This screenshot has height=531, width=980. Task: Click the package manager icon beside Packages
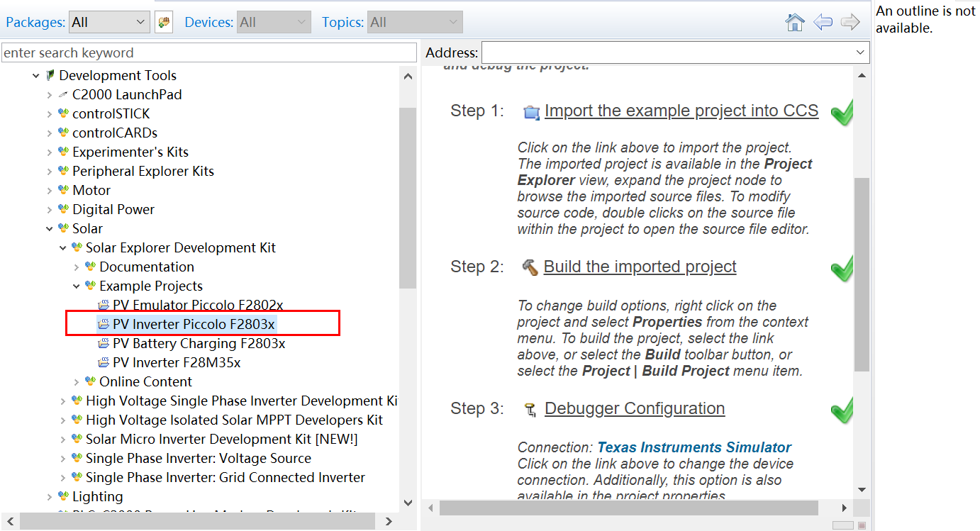pyautogui.click(x=164, y=23)
